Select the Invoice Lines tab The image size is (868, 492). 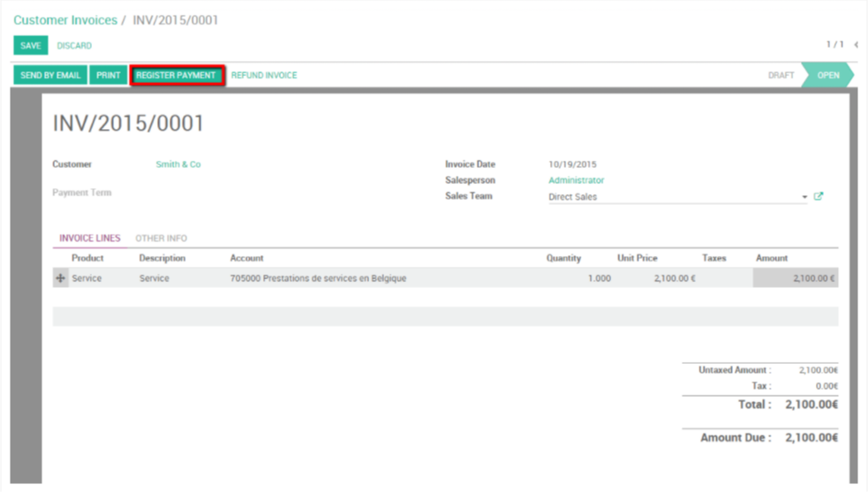tap(89, 238)
